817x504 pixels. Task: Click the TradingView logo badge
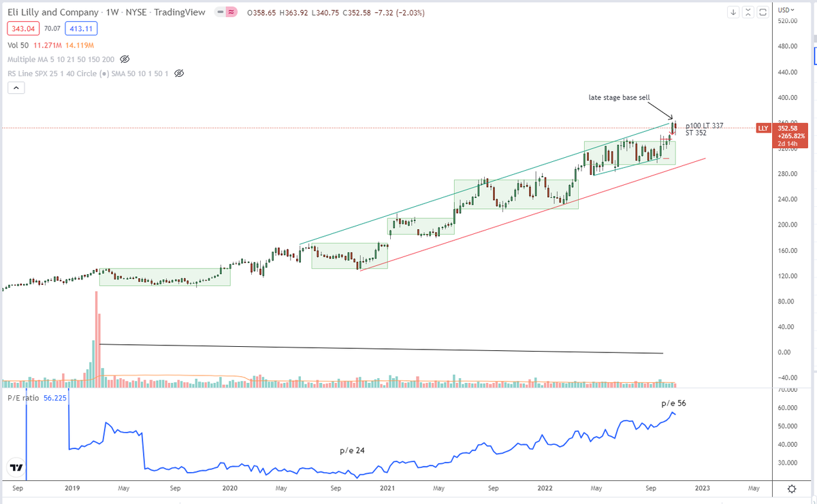tap(16, 468)
